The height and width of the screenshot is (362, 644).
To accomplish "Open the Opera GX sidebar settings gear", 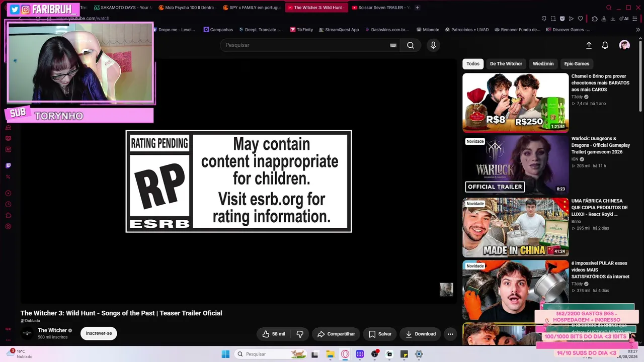I will [x=8, y=226].
